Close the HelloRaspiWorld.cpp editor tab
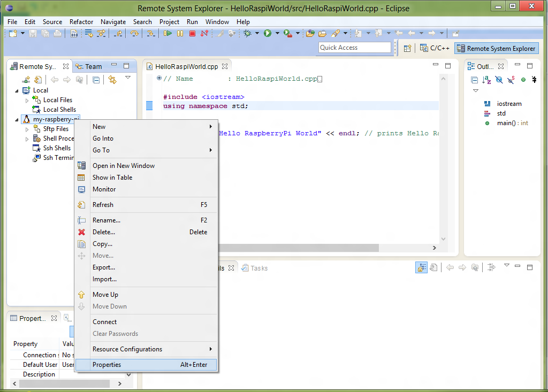The width and height of the screenshot is (548, 392). [x=225, y=66]
